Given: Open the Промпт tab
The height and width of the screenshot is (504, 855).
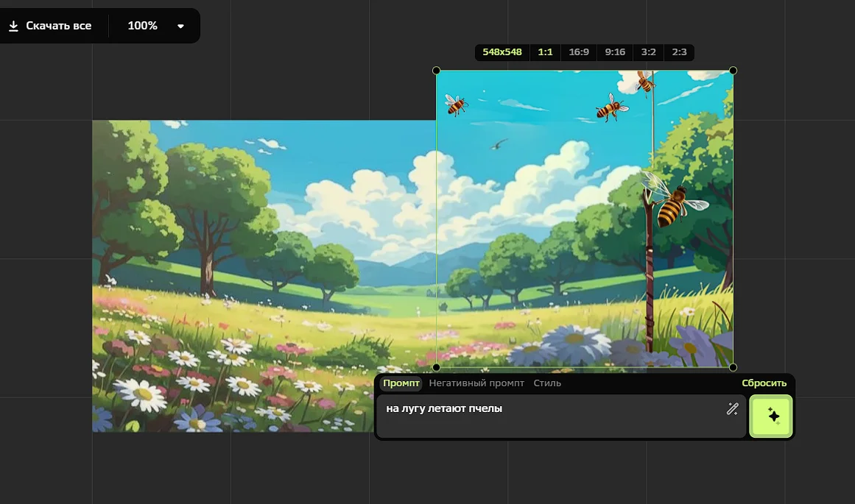Looking at the screenshot, I should pos(401,383).
